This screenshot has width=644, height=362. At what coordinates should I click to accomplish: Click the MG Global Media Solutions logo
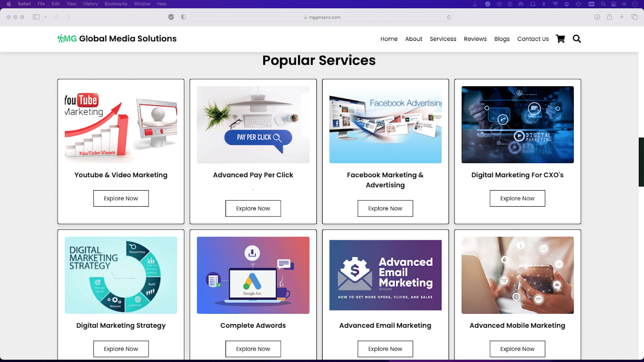tap(117, 39)
